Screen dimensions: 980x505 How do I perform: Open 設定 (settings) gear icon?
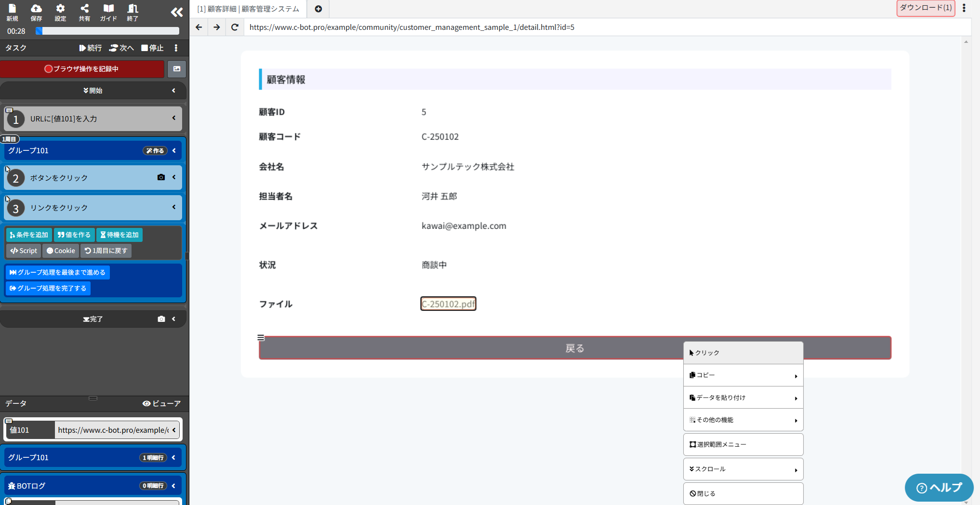[60, 12]
